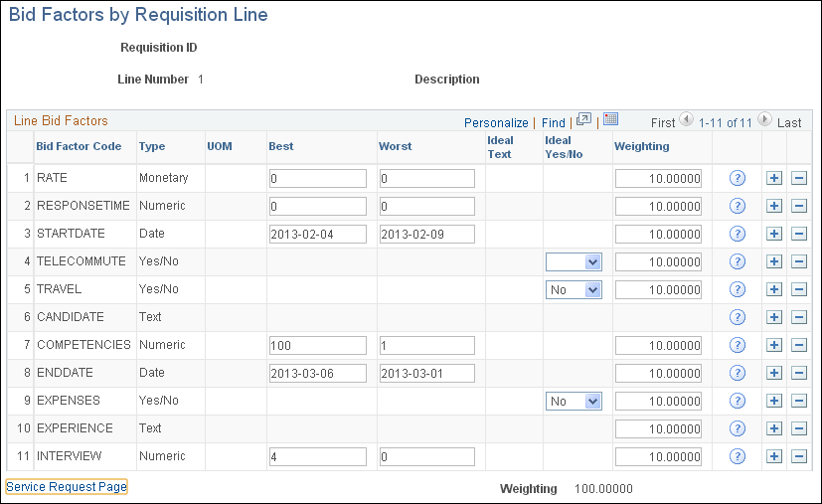Sort by Ideal Text column header

500,147
